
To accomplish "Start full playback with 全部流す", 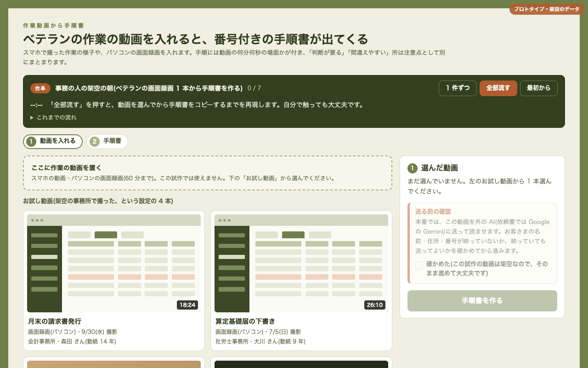I will 498,88.
